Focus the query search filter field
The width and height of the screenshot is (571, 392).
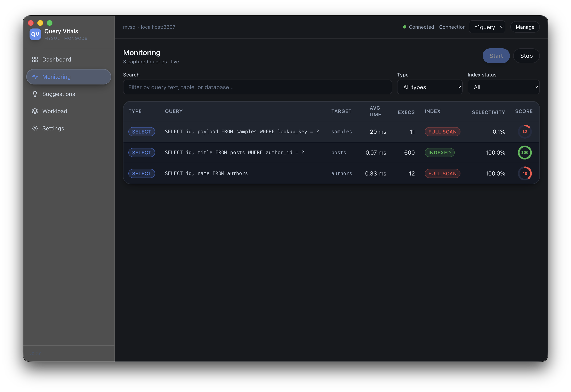point(257,87)
